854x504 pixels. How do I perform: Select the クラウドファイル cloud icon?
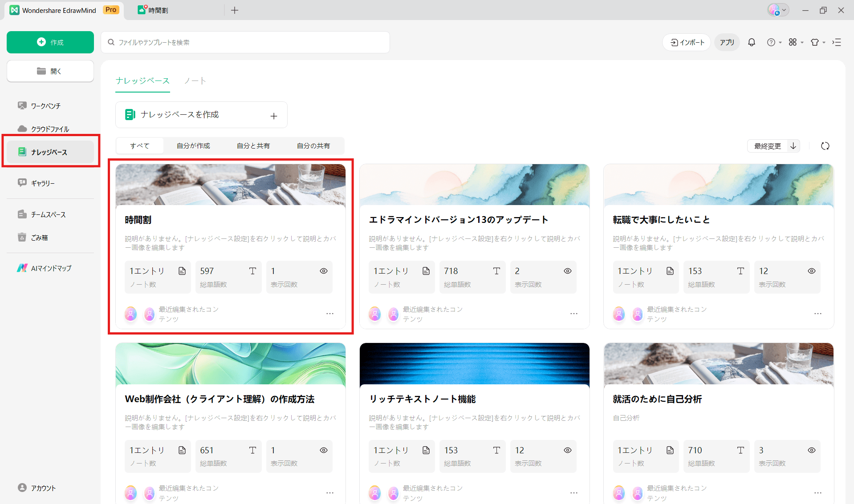pos(22,129)
